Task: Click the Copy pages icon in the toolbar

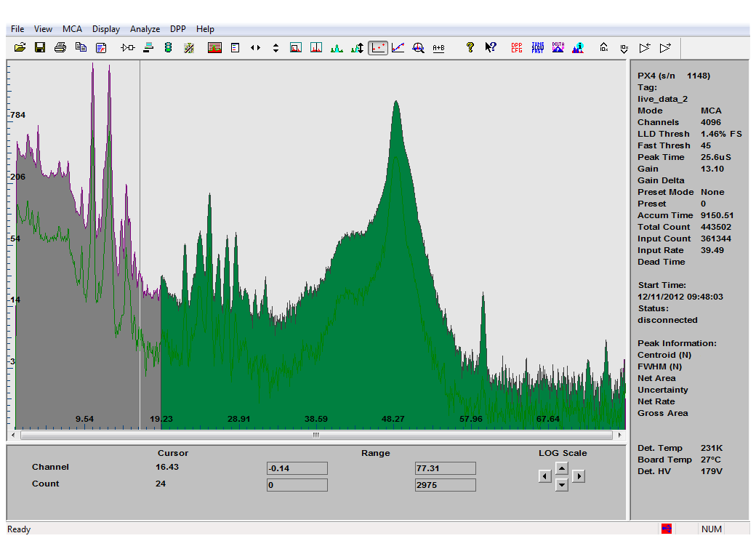Action: 81,48
